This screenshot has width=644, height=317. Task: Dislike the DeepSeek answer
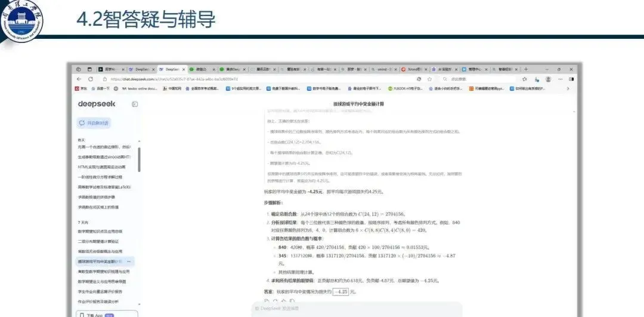[292, 301]
